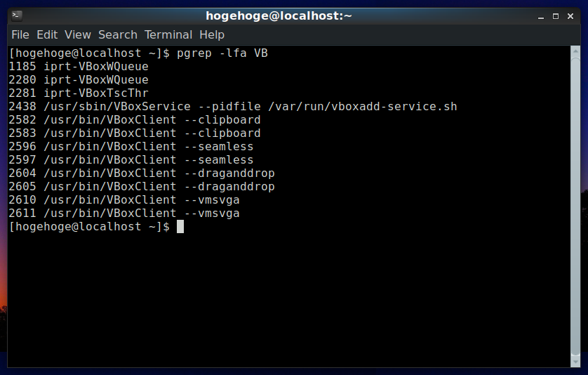588x375 pixels.
Task: Open the Terminal menu
Action: [168, 35]
